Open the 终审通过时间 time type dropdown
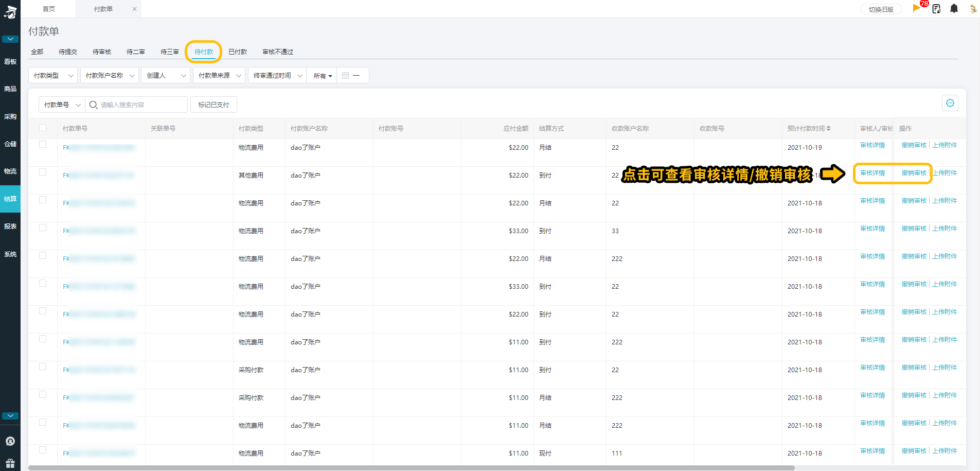980x471 pixels. (277, 75)
